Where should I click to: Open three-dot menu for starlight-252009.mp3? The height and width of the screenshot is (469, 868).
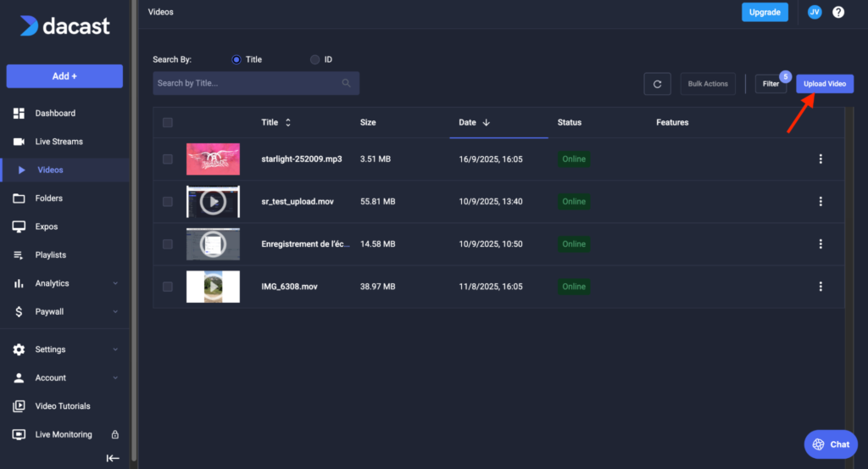coord(820,159)
